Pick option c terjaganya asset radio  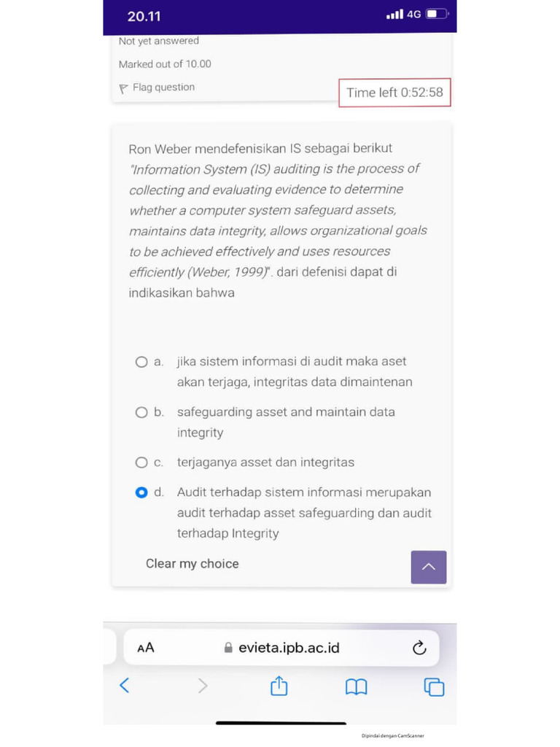click(x=141, y=462)
